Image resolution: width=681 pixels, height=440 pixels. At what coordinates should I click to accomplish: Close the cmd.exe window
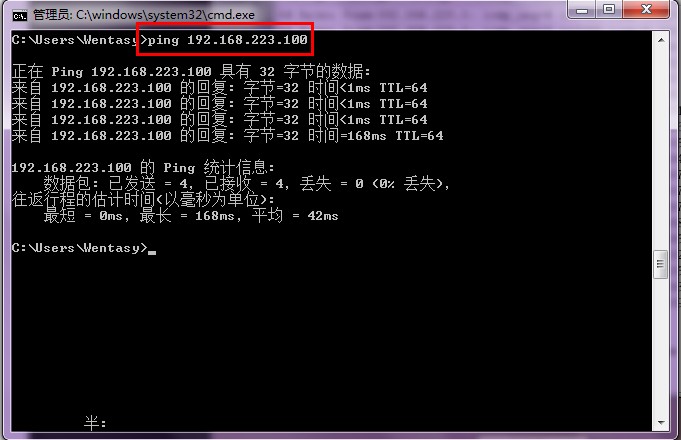click(x=646, y=10)
